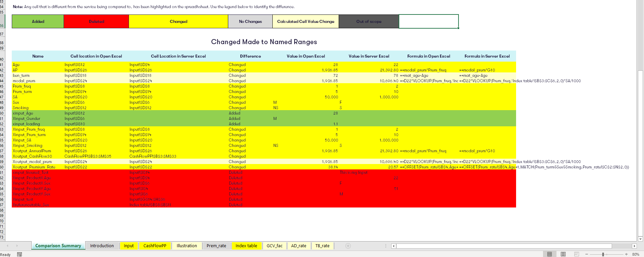Open the Introduction sheet tab
The image size is (644, 257).
tap(102, 246)
